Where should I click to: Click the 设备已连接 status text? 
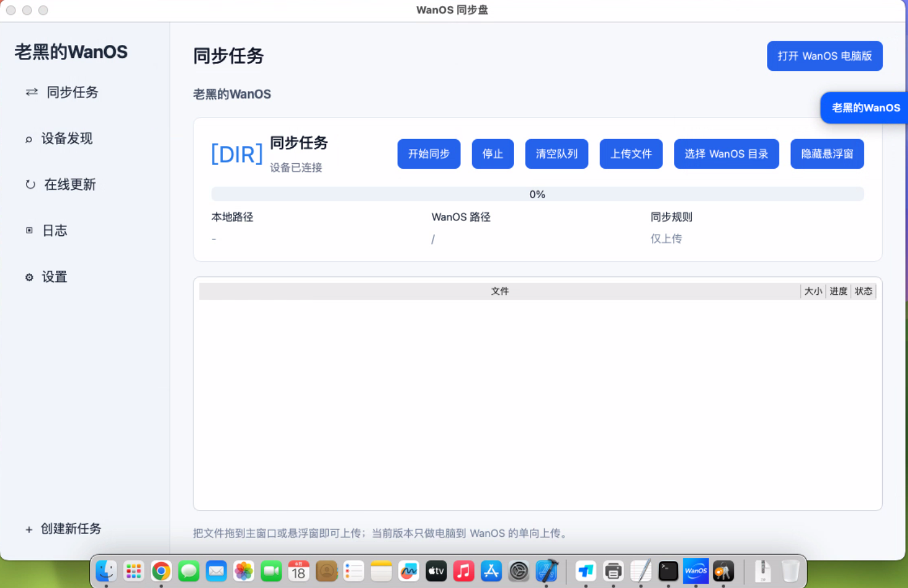pos(296,167)
